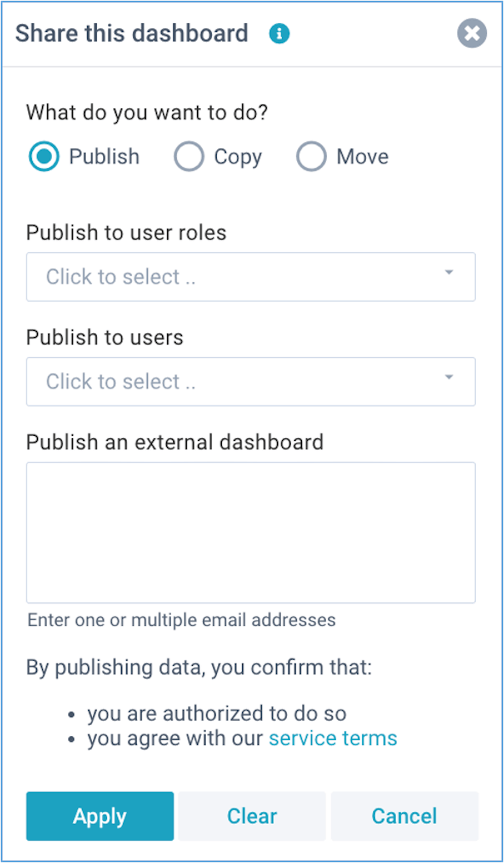Click the 'Publish to user roles' field label
This screenshot has height=863, width=504.
(x=127, y=233)
